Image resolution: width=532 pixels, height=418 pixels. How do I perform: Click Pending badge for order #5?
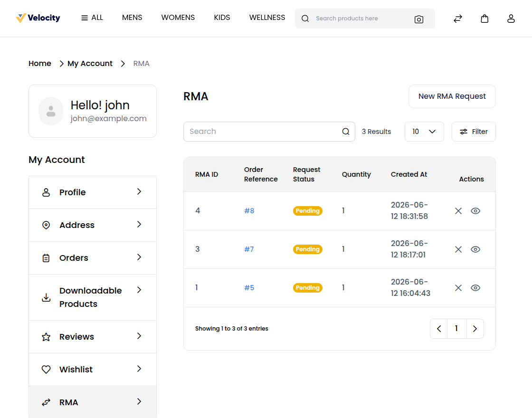[308, 288]
